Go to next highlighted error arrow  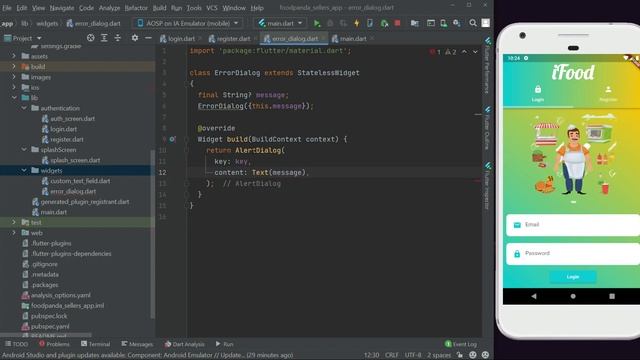(x=475, y=52)
